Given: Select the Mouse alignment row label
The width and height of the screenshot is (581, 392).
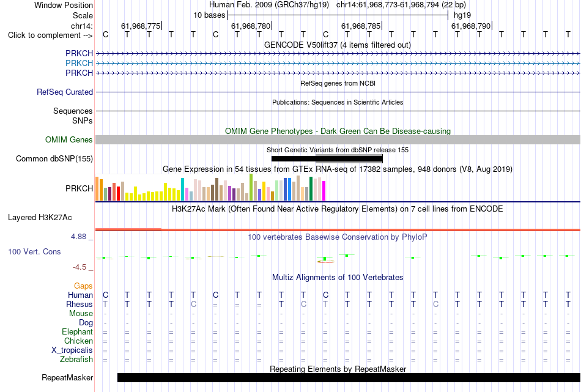Looking at the screenshot, I should [x=81, y=314].
